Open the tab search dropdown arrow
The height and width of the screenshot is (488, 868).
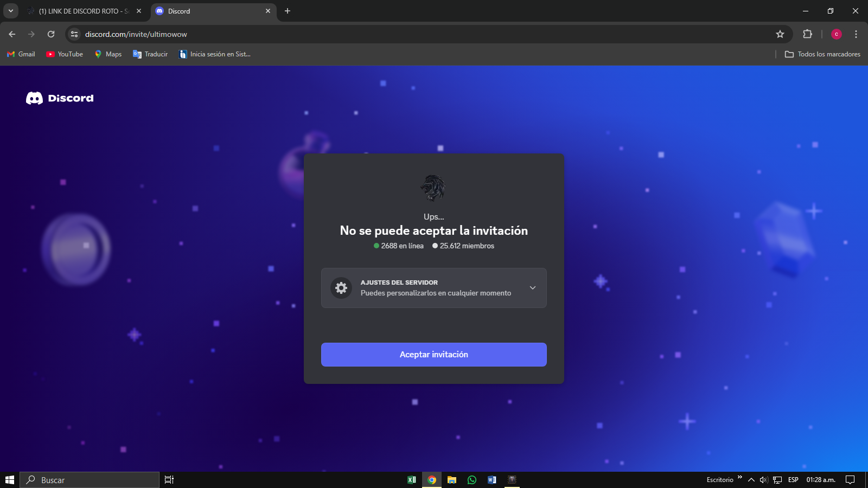[x=10, y=11]
